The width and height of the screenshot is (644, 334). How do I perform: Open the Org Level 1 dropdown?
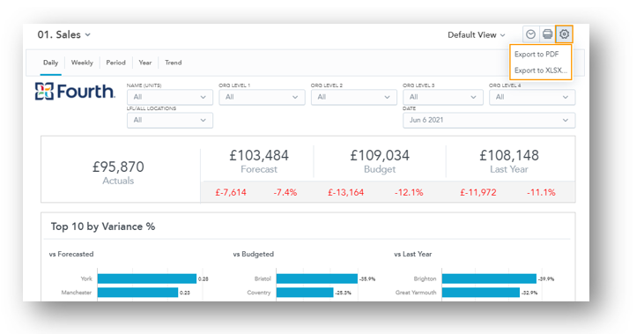tap(262, 97)
